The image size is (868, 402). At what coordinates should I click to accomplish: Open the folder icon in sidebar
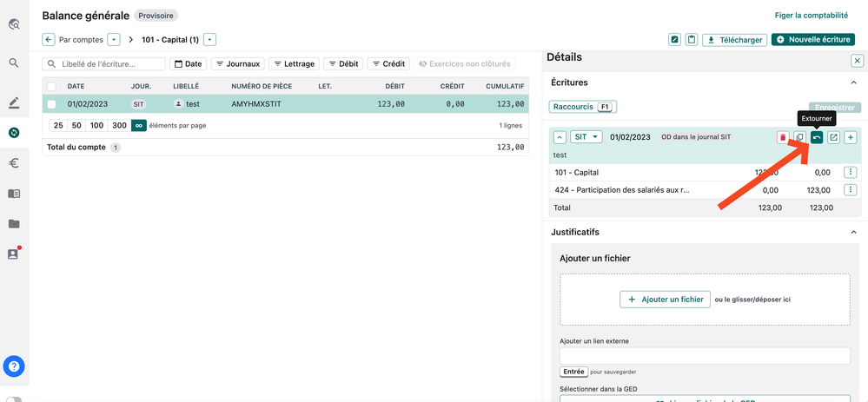pos(14,223)
